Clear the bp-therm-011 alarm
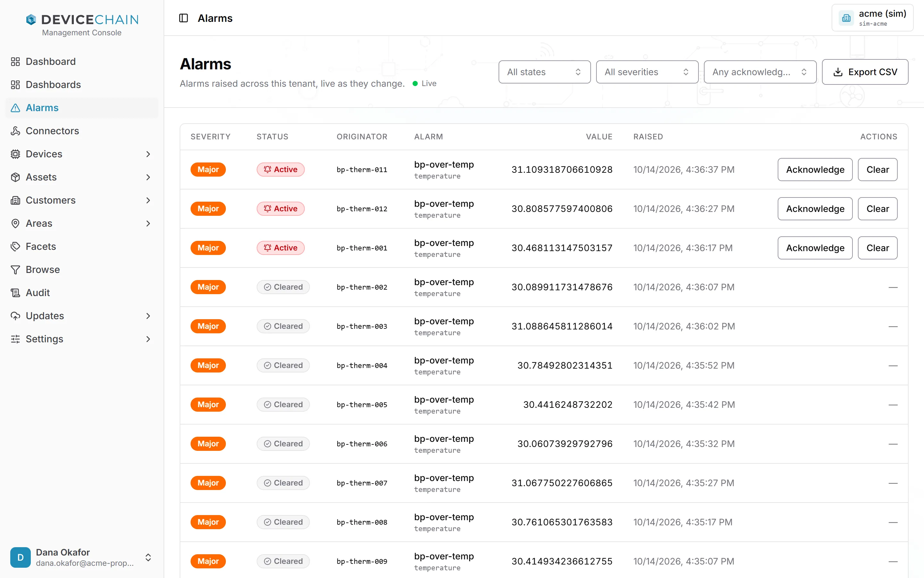This screenshot has width=924, height=578. point(877,169)
